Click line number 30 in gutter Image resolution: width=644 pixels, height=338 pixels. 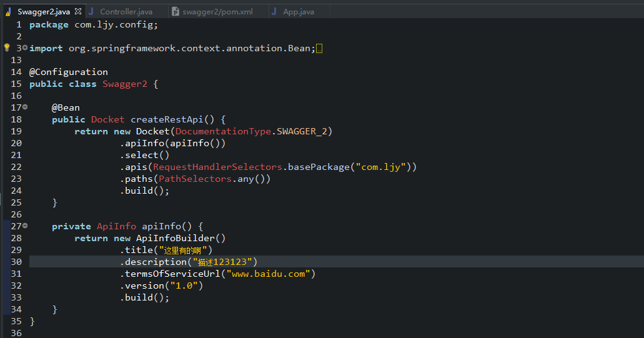pyautogui.click(x=16, y=262)
